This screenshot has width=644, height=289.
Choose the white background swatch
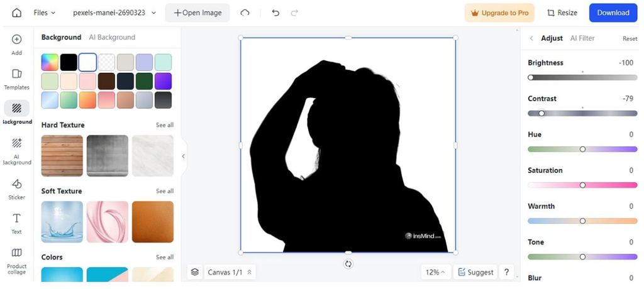tap(87, 62)
